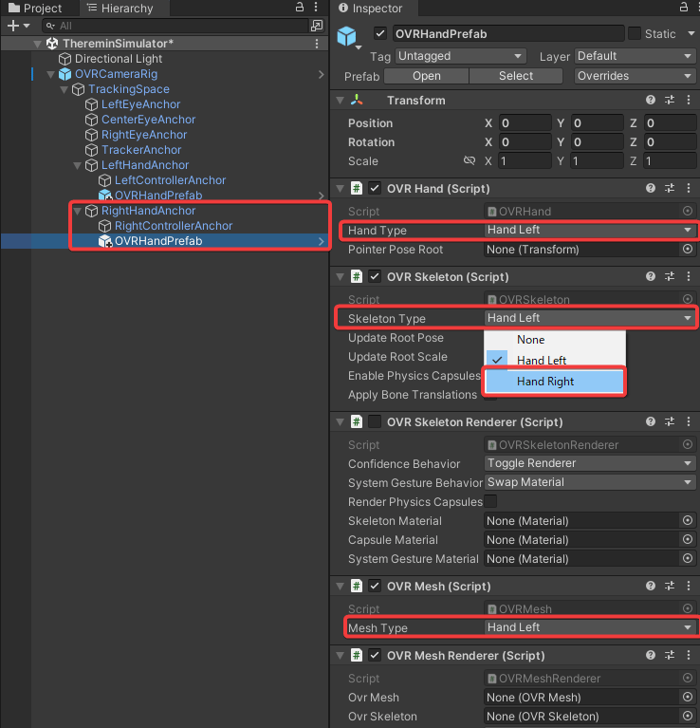700x728 pixels.
Task: Select Directional Light in hierarchy
Action: (119, 59)
